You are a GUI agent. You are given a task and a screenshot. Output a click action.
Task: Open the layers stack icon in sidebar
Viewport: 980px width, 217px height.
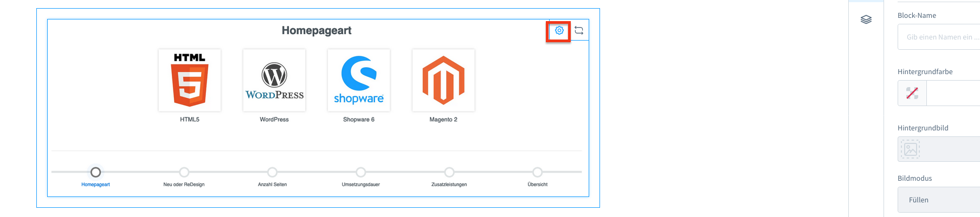click(866, 19)
